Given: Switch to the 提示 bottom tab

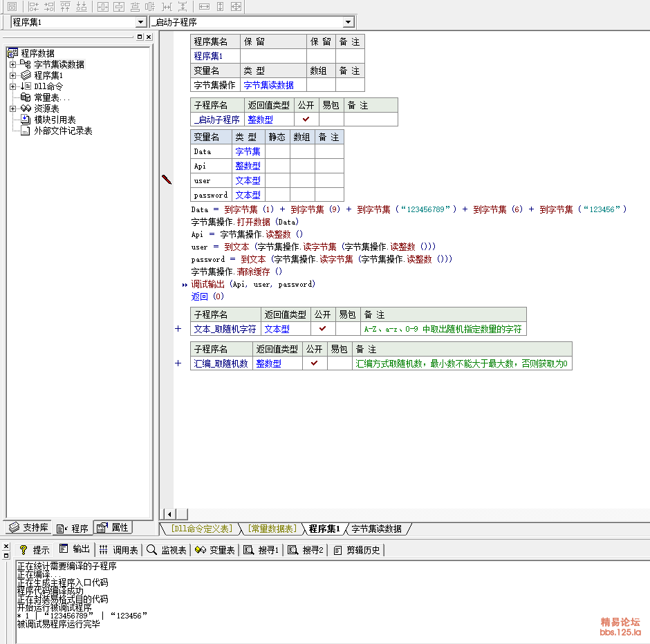Looking at the screenshot, I should point(35,549).
